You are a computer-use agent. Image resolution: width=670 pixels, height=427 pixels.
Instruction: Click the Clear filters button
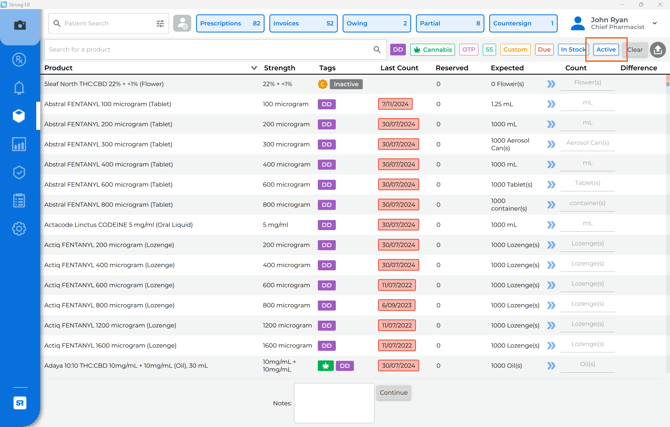635,49
